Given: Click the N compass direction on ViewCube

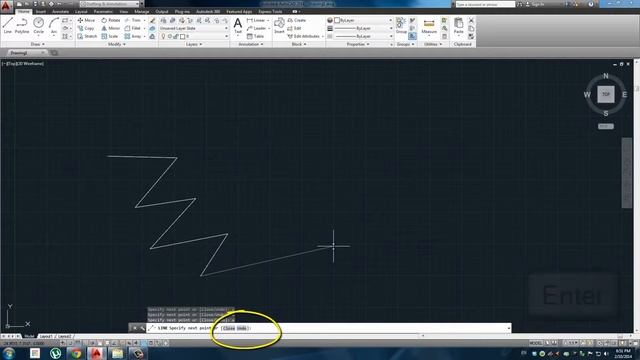Looking at the screenshot, I should [606, 76].
